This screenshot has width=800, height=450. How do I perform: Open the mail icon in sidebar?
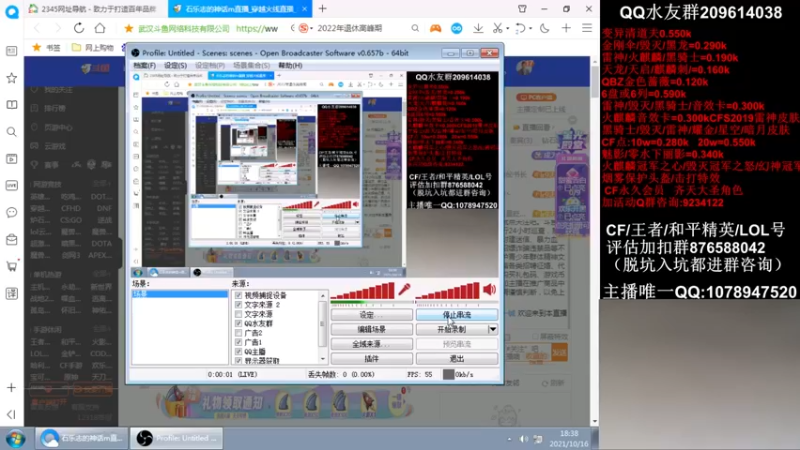click(x=11, y=239)
